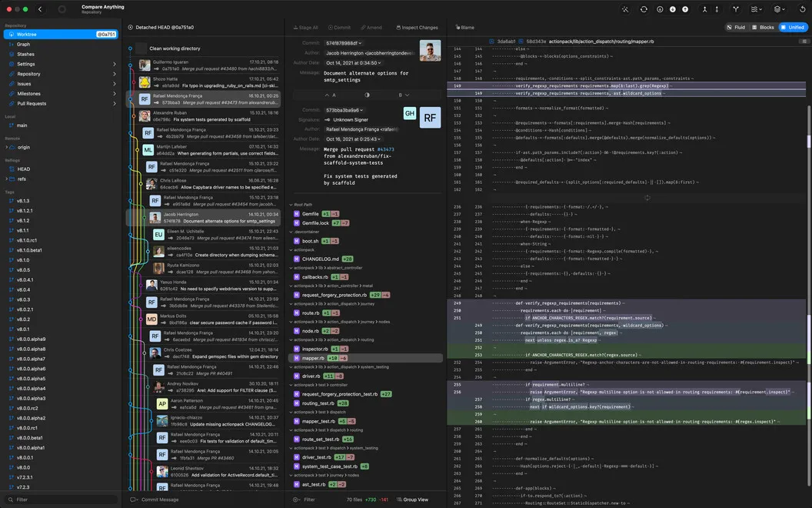Image resolution: width=812 pixels, height=508 pixels.
Task: Open the stash waves dropdown in toolbar
Action: point(756,9)
